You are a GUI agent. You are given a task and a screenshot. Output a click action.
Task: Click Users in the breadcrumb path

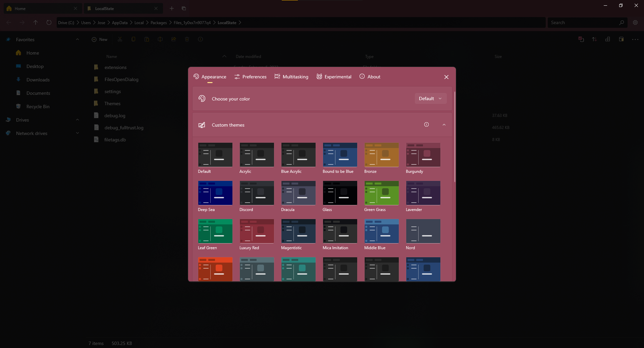click(x=86, y=23)
